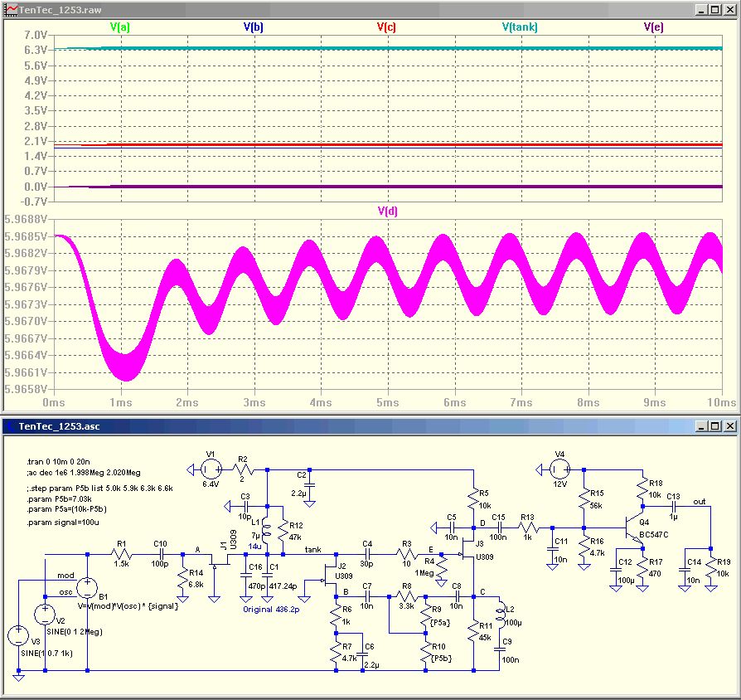This screenshot has width=741, height=700.
Task: Click the red V(c) trace label
Action: point(386,27)
